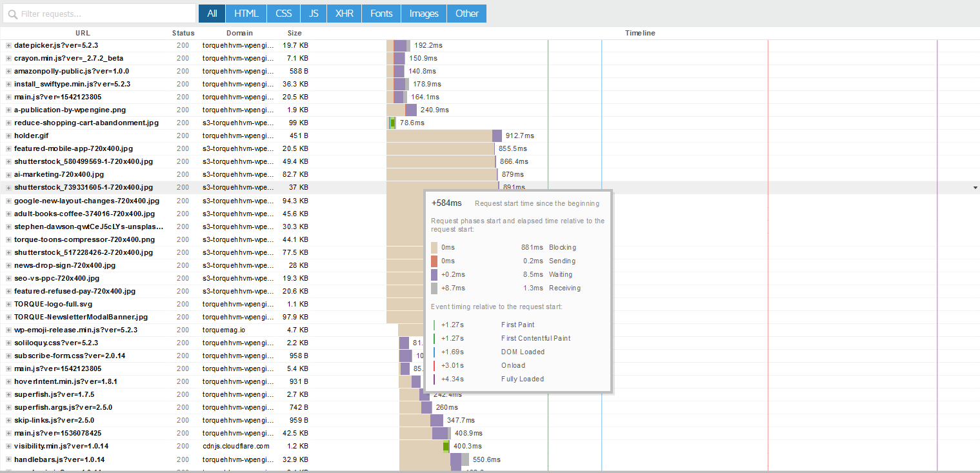Show only CSS requests
The image size is (980, 473).
coord(284,14)
